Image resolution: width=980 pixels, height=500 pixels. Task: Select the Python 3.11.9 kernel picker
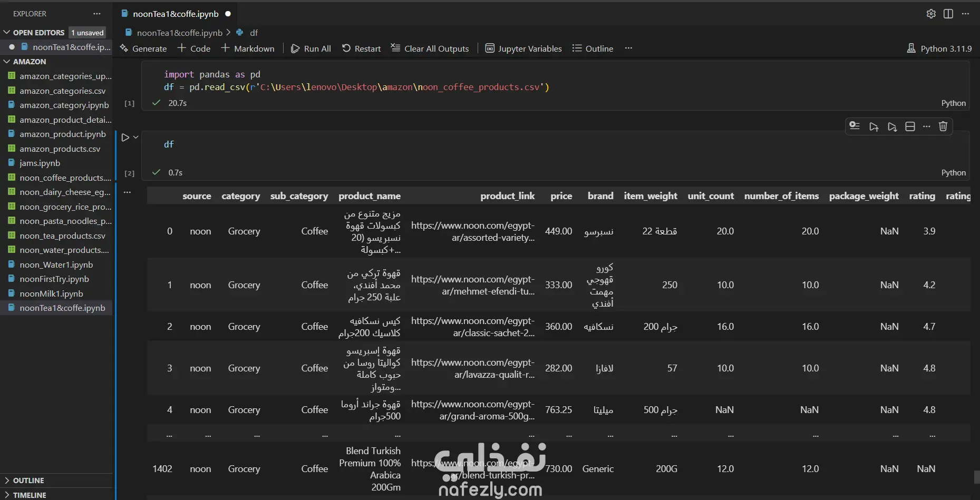click(939, 48)
